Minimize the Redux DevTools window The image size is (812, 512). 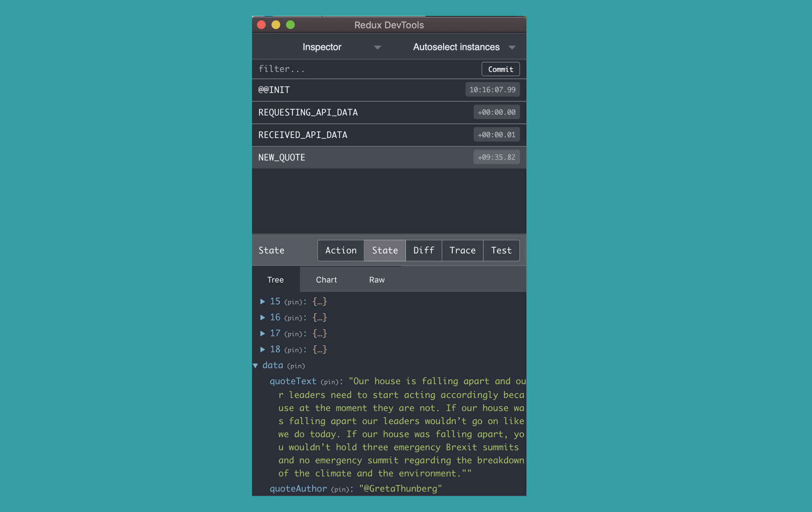click(x=276, y=25)
